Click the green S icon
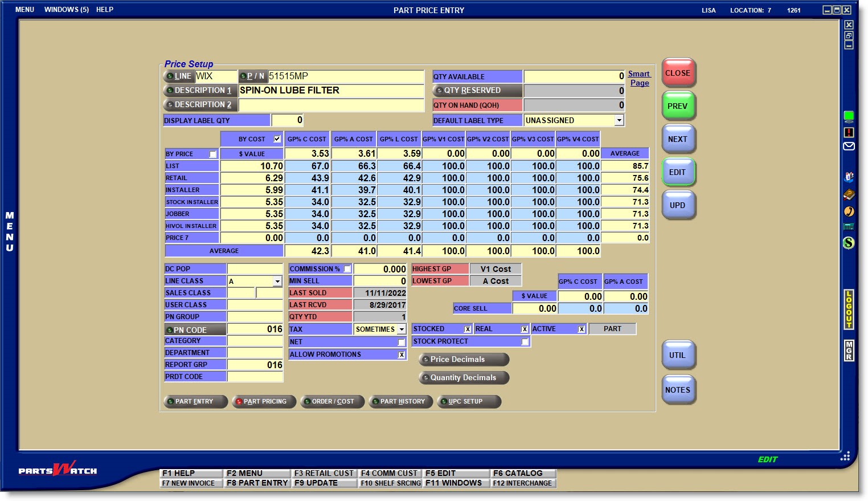 coord(849,243)
